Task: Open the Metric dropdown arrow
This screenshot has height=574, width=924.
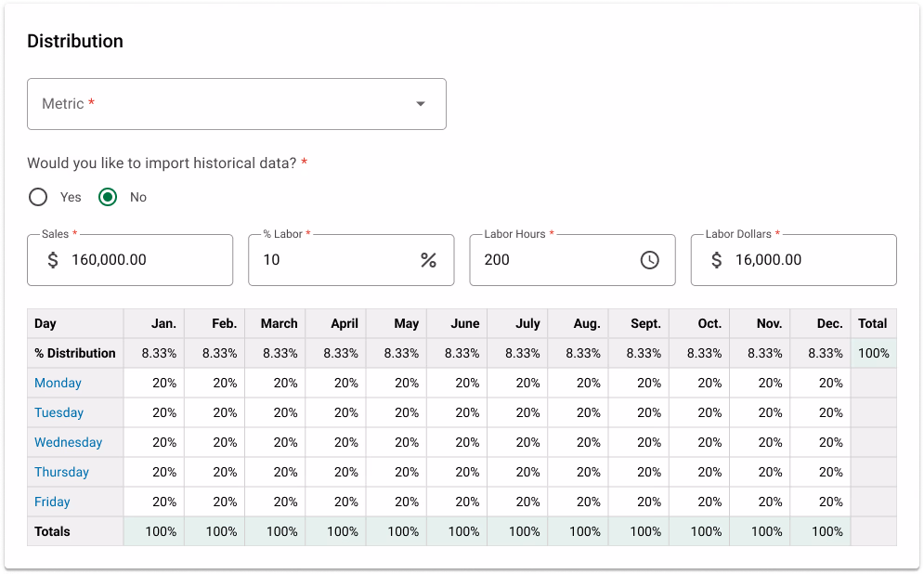Action: tap(421, 104)
